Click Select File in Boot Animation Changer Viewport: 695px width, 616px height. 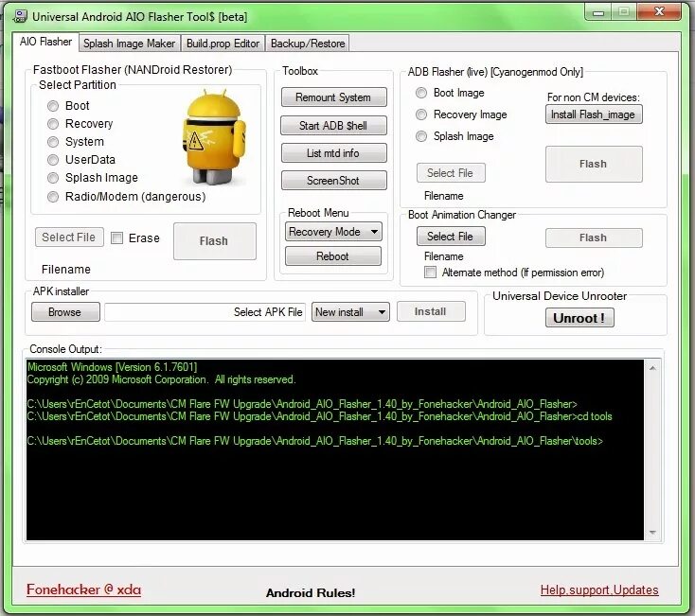point(451,237)
